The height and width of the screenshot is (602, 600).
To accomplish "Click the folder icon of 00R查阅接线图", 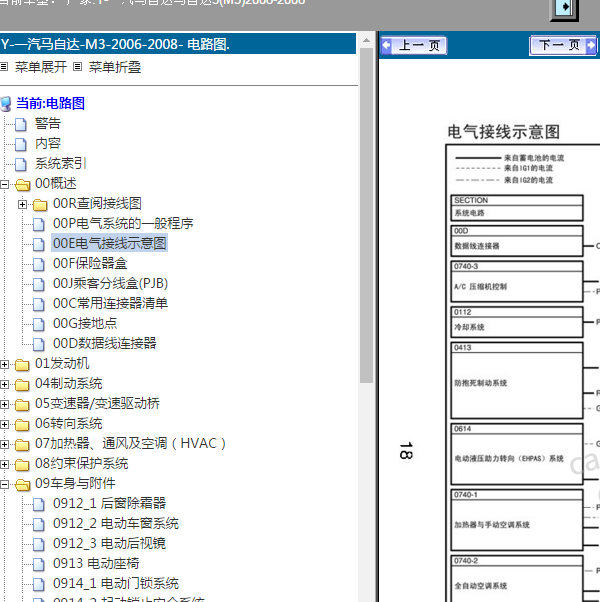I will (x=40, y=205).
